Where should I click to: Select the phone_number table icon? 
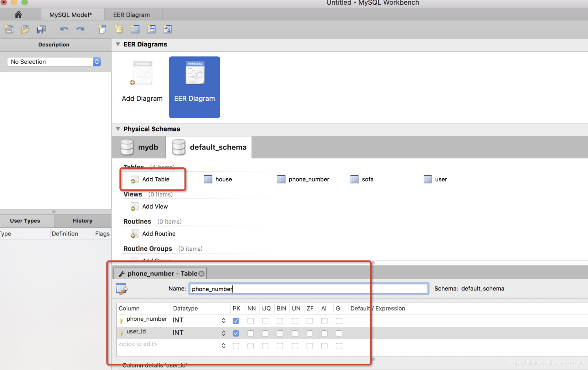(x=281, y=179)
